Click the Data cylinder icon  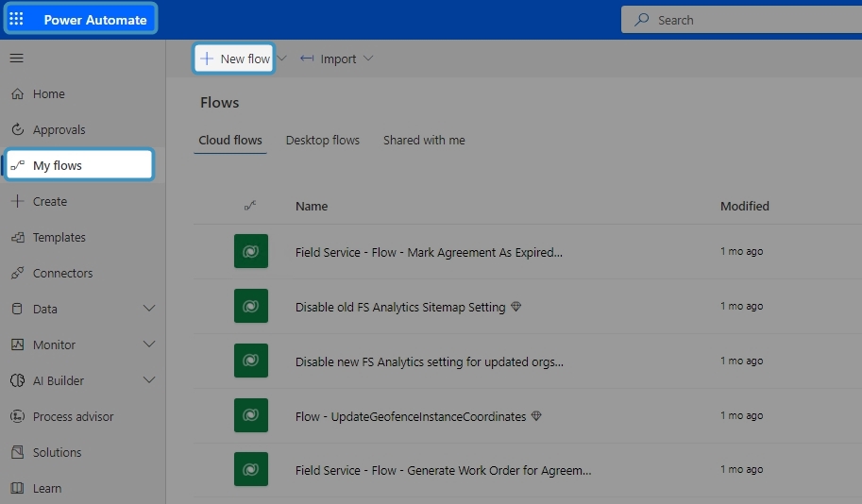18,309
